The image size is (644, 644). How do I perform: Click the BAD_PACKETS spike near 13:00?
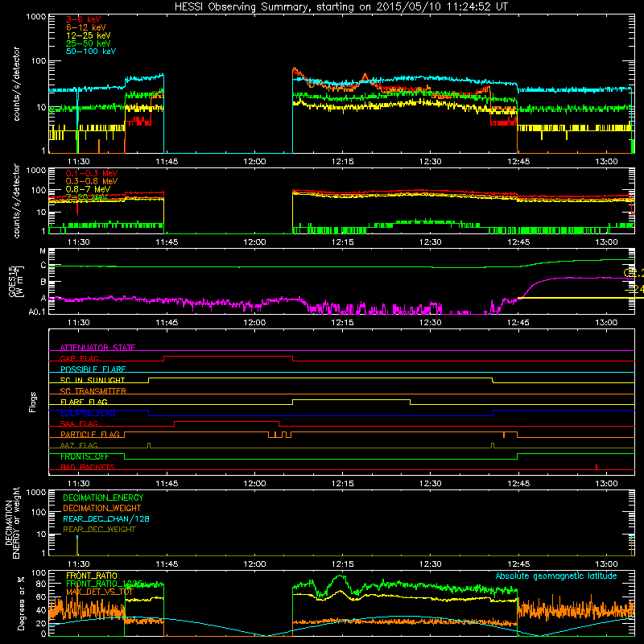(x=596, y=467)
